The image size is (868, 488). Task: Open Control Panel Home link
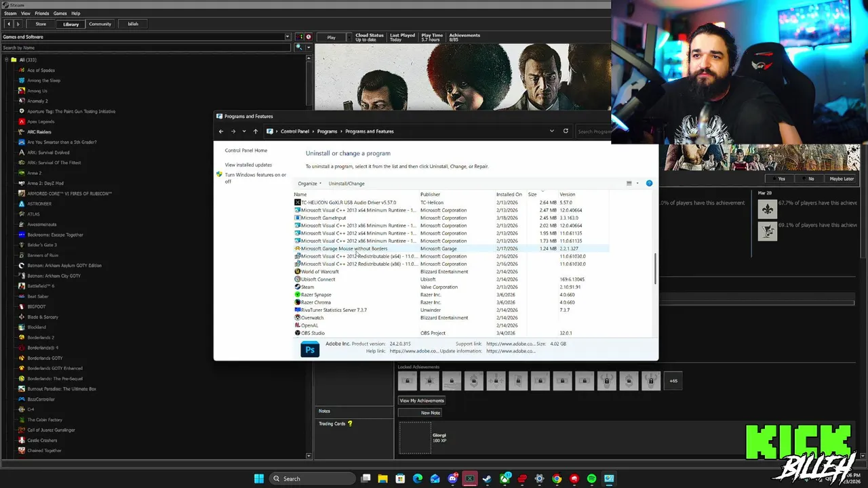coord(246,150)
